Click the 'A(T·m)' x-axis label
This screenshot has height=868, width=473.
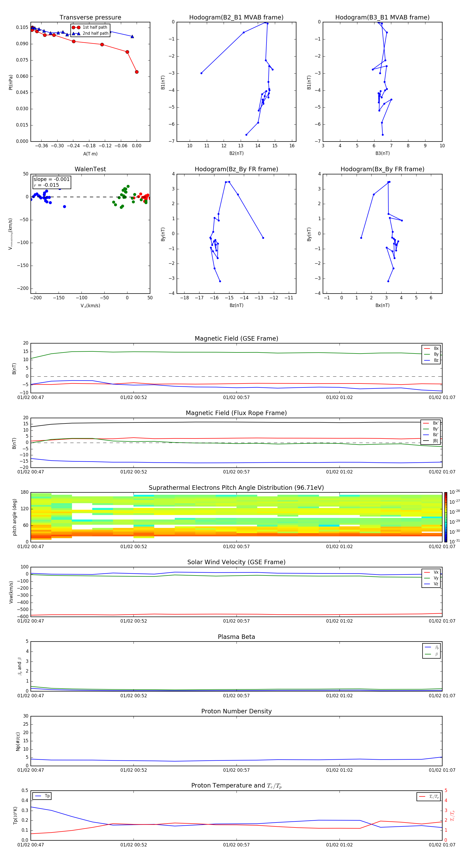pyautogui.click(x=90, y=154)
